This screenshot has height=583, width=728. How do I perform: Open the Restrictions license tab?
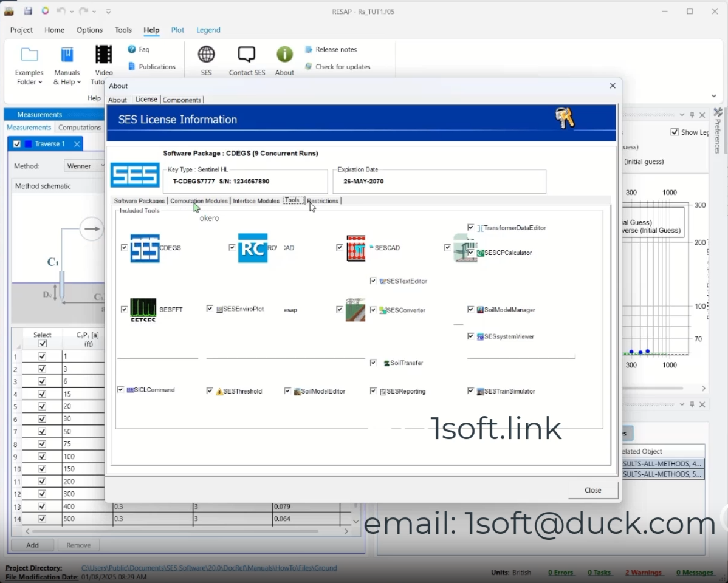click(323, 200)
